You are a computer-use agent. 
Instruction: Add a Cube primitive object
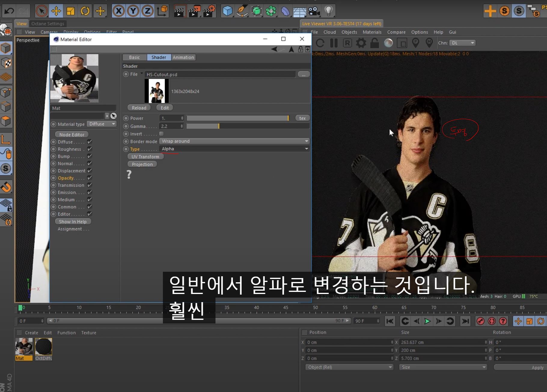[x=228, y=11]
